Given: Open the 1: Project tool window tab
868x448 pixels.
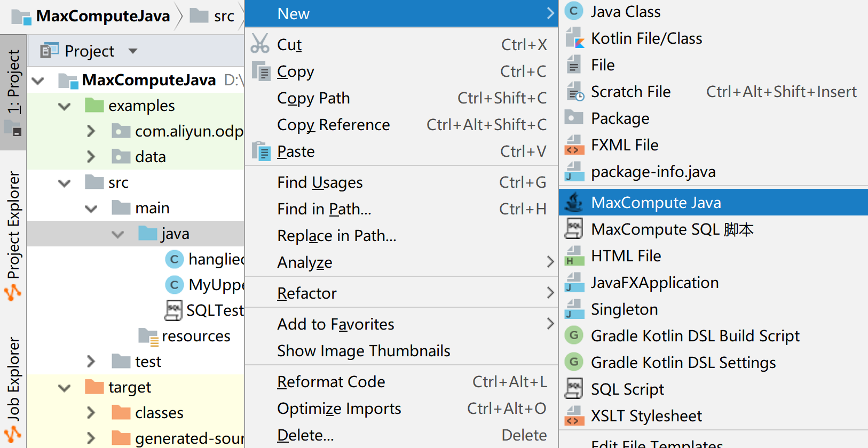Looking at the screenshot, I should tap(13, 92).
